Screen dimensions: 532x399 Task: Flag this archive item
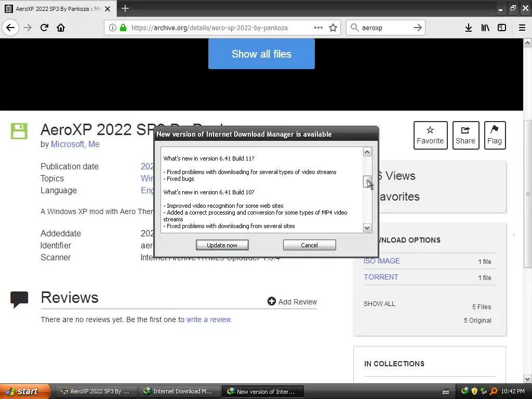pos(495,135)
